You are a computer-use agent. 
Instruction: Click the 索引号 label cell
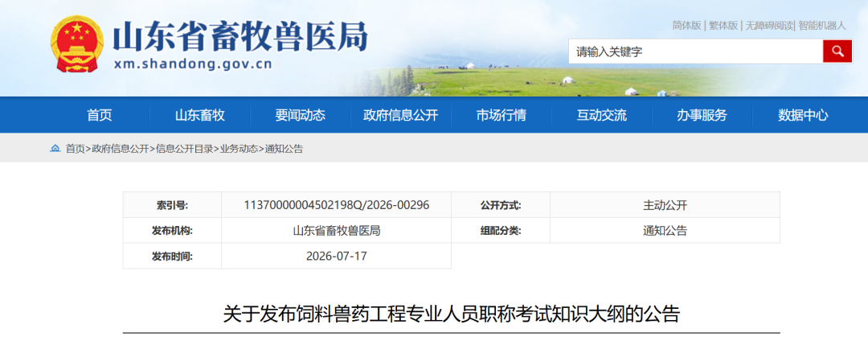(x=172, y=205)
